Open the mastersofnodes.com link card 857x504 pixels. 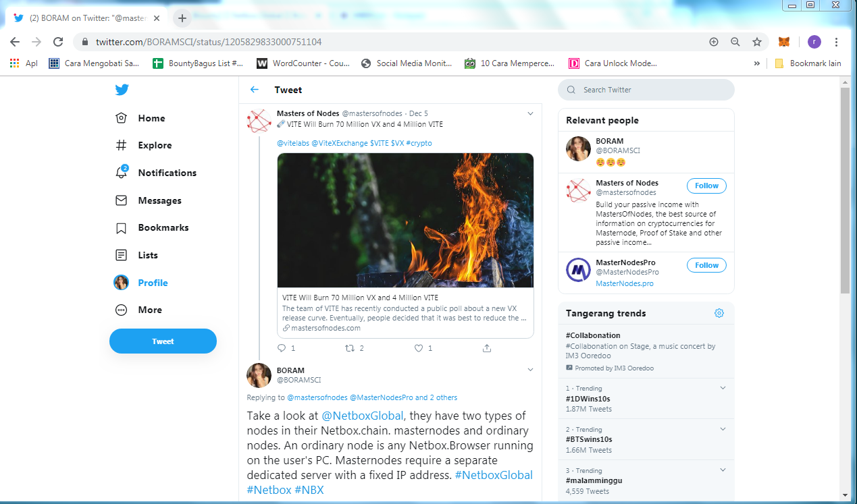[x=405, y=312]
